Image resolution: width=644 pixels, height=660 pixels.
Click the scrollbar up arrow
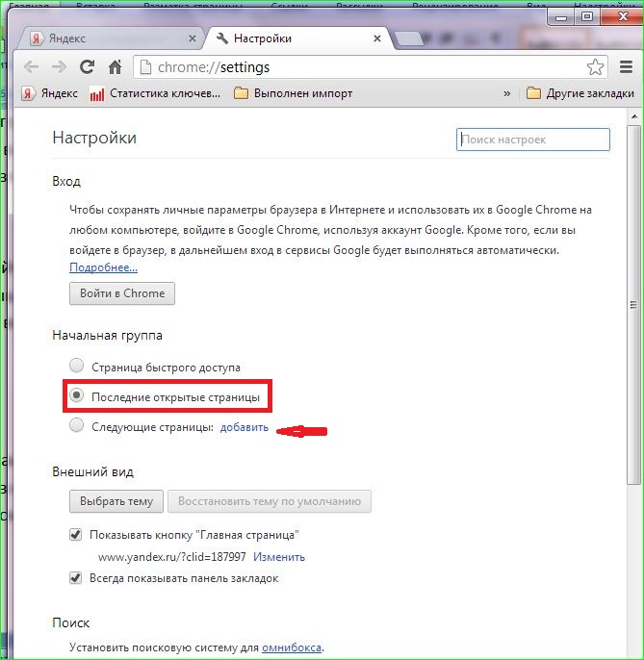pos(633,116)
